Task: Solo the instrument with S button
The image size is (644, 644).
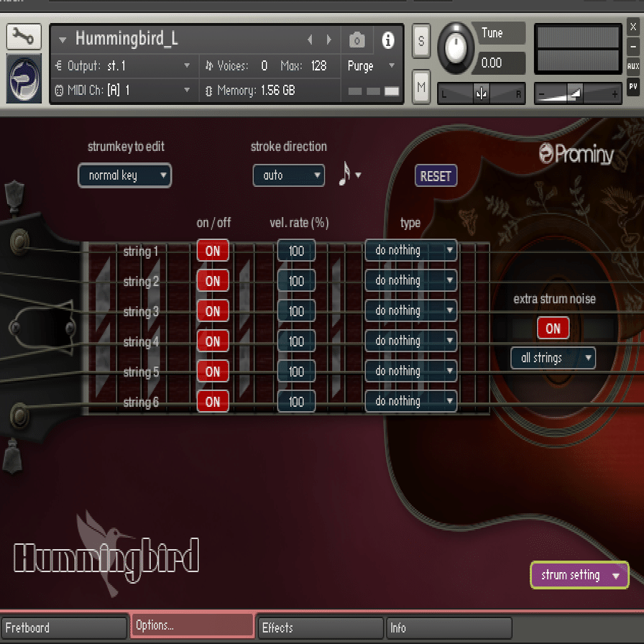Action: (x=421, y=41)
